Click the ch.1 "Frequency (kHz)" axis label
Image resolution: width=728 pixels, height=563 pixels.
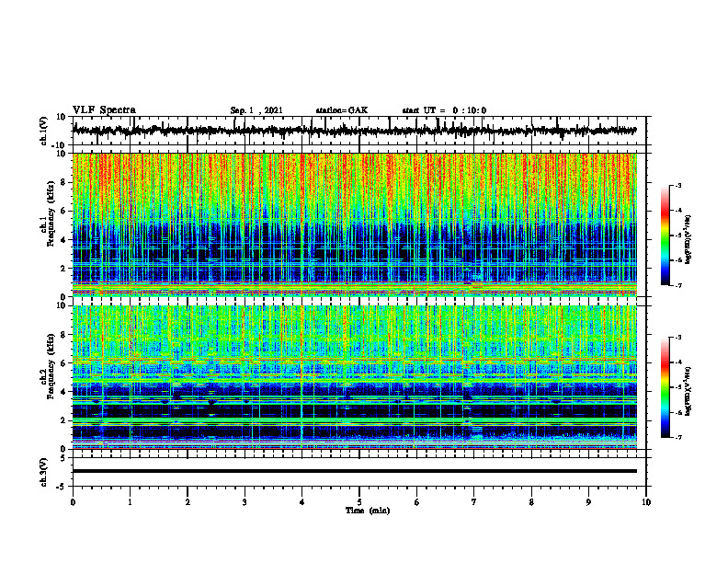[51, 213]
